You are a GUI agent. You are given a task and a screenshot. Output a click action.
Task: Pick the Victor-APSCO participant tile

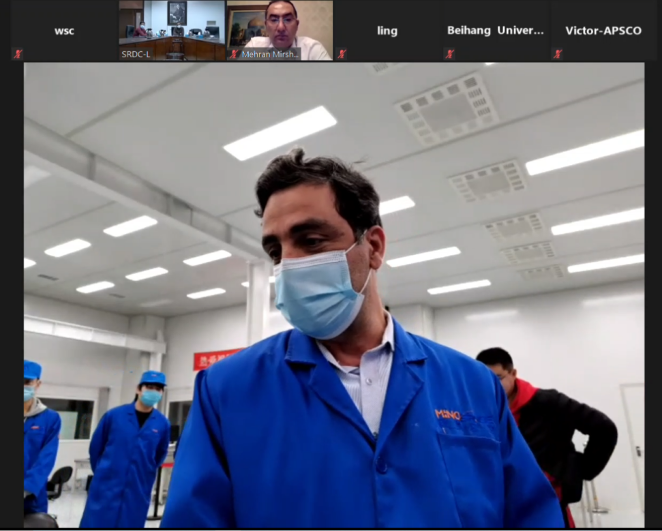[x=604, y=30]
